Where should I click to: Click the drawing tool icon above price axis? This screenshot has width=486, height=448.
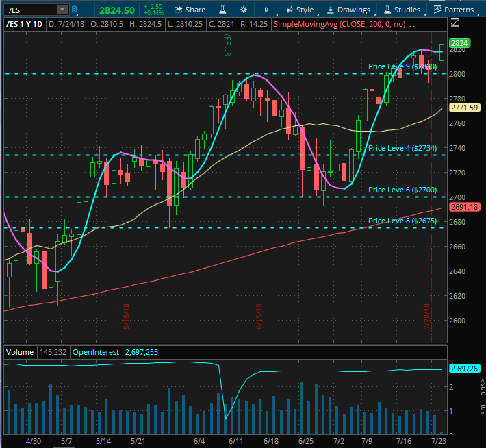(455, 23)
